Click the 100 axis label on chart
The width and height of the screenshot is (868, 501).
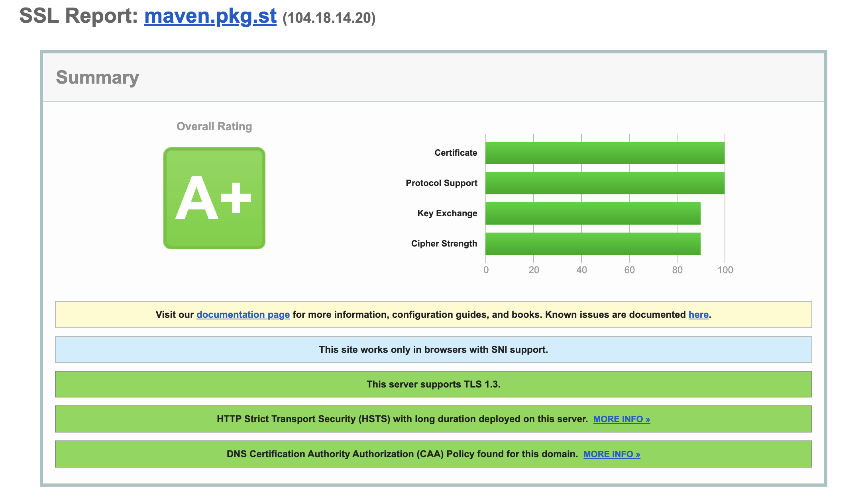[725, 270]
